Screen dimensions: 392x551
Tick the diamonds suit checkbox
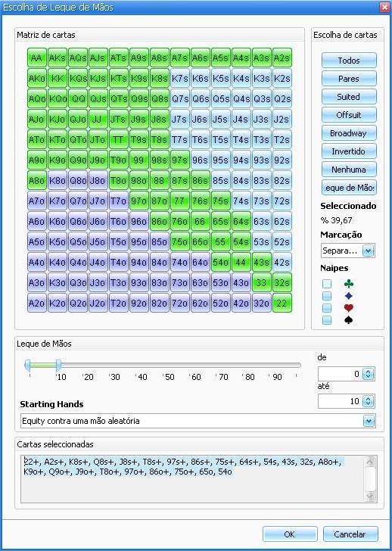[x=327, y=296]
